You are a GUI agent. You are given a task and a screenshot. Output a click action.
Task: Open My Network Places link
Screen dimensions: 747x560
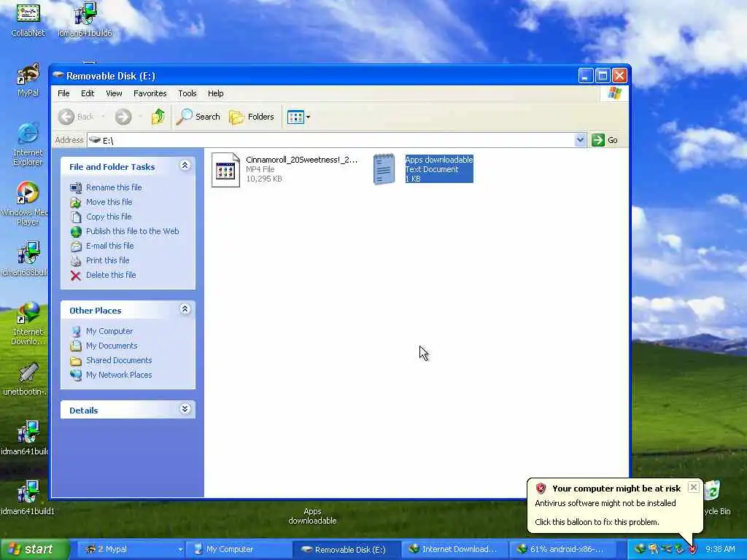click(119, 375)
